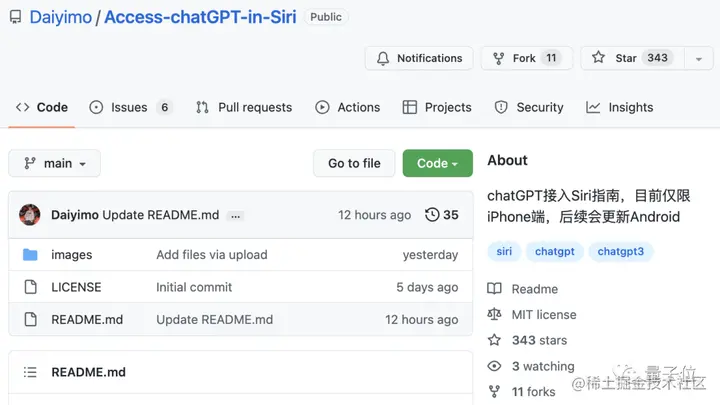This screenshot has width=720, height=405.
Task: Click the 12 hours ago timestamp in commit header
Action: click(x=374, y=215)
